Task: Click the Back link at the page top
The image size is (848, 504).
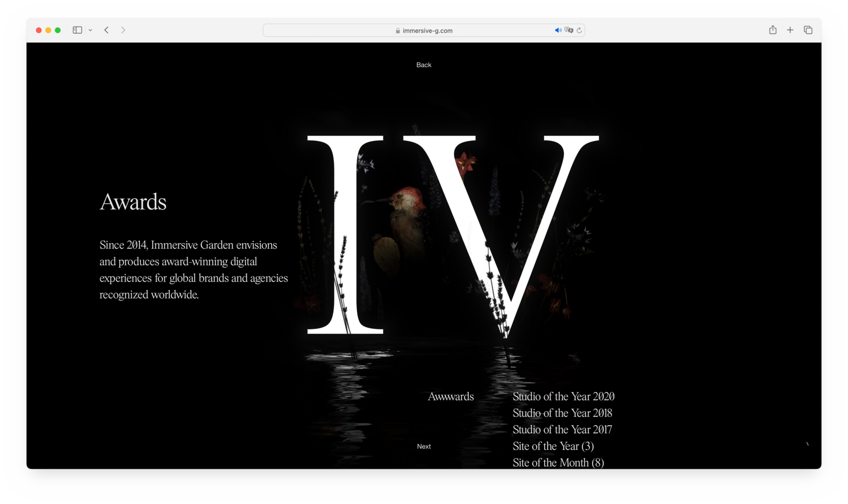Action: (424, 65)
